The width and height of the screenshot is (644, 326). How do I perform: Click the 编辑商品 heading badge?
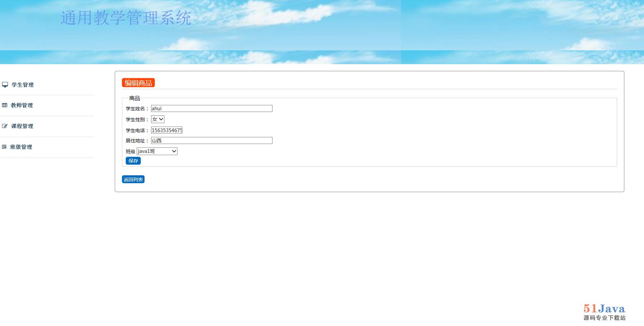(x=138, y=83)
